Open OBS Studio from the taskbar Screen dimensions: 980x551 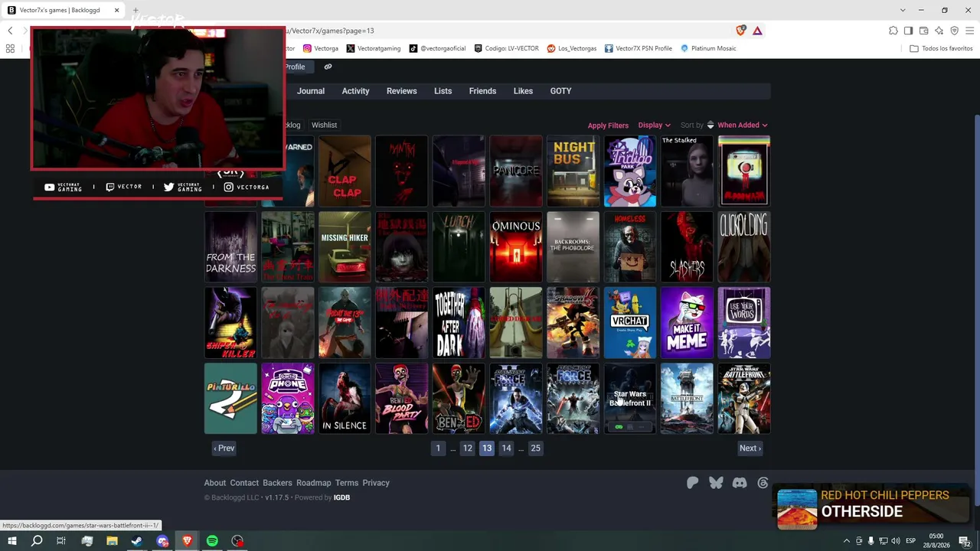tap(237, 541)
